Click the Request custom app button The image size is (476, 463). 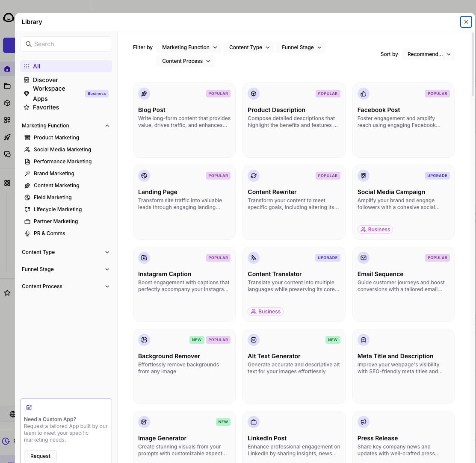click(40, 456)
